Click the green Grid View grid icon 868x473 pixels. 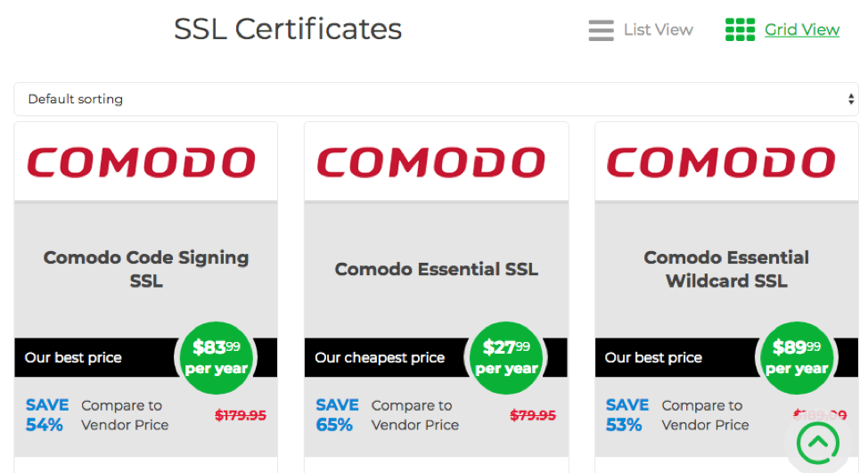[741, 30]
